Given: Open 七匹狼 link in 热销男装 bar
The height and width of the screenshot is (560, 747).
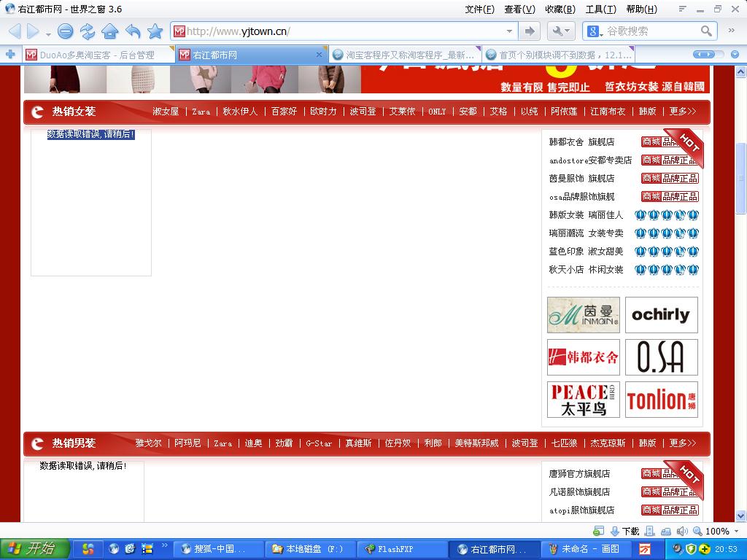Looking at the screenshot, I should (x=564, y=443).
